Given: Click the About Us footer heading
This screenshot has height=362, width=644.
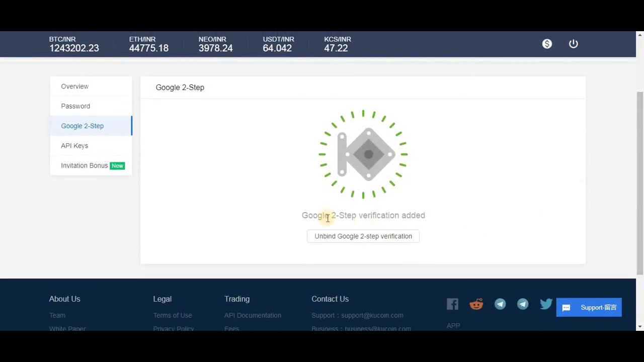Looking at the screenshot, I should (x=65, y=299).
